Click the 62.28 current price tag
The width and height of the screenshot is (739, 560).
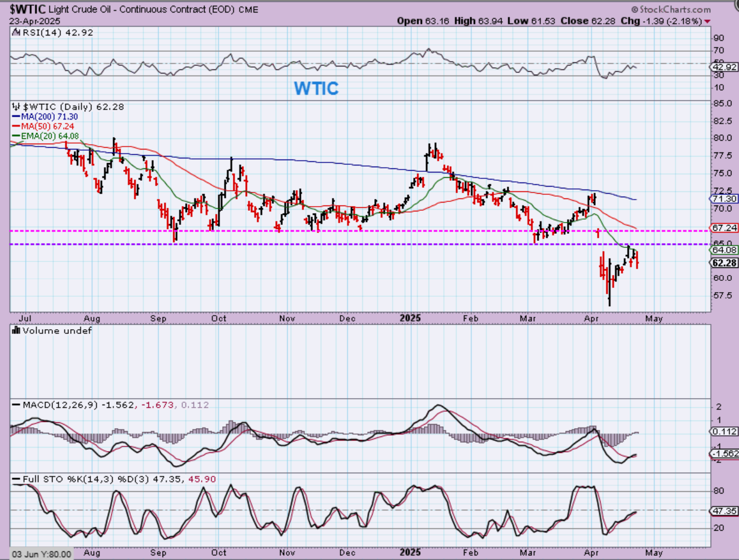tap(722, 263)
